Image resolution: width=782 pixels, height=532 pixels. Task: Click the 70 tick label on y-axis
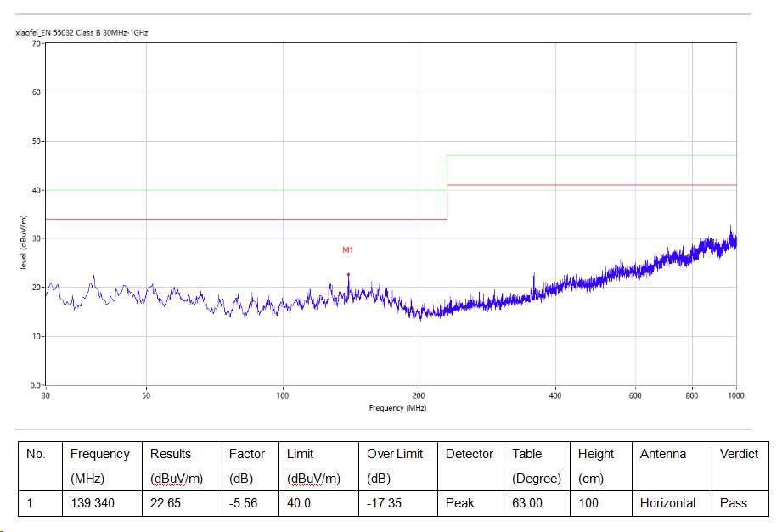[x=37, y=42]
